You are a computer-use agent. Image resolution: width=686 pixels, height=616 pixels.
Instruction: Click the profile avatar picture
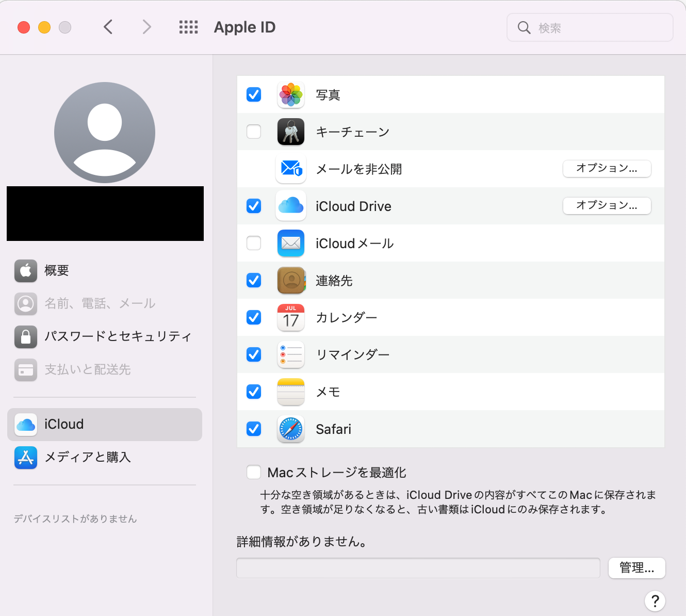105,133
